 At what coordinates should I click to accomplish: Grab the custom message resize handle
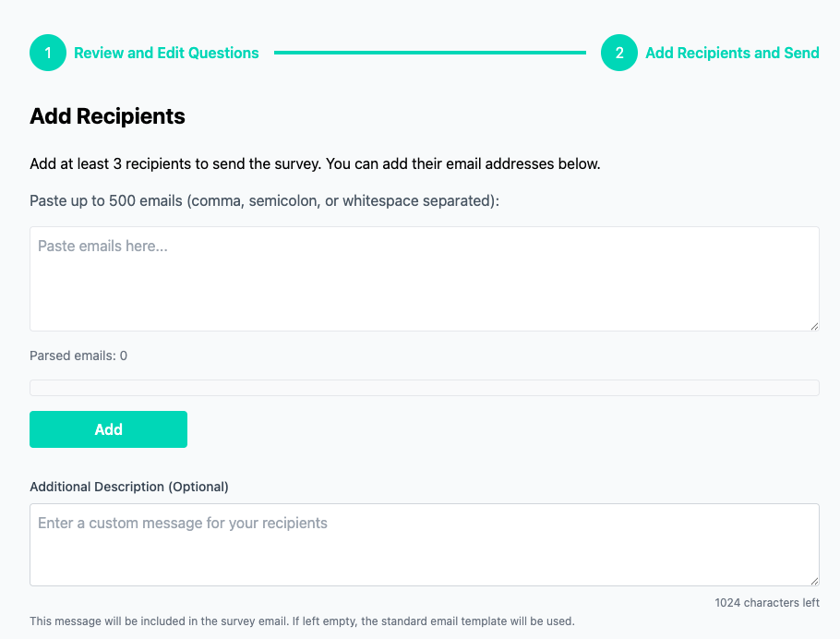pos(813,580)
